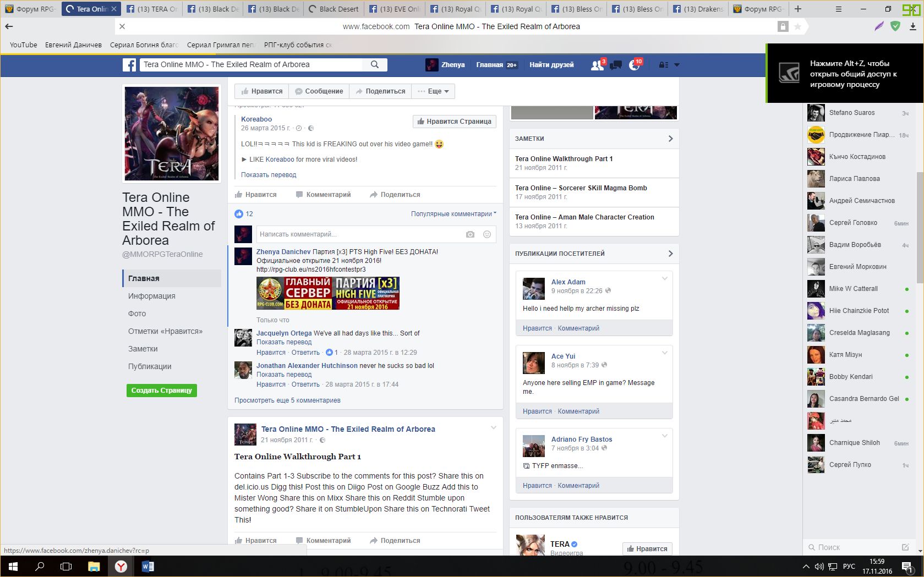Screen dimensions: 924x577
Task: Switch to Black Desert browser tab
Action: pos(333,9)
